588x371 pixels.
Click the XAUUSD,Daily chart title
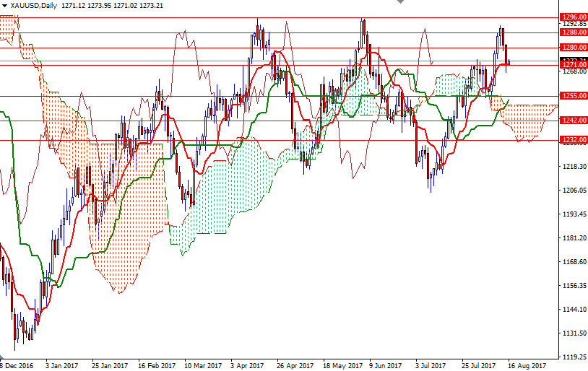coord(35,5)
